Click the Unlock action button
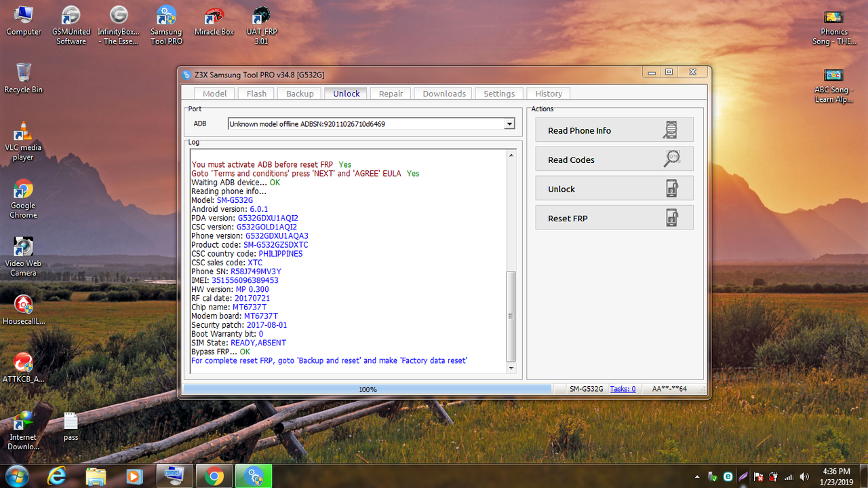This screenshot has width=868, height=488. [614, 188]
